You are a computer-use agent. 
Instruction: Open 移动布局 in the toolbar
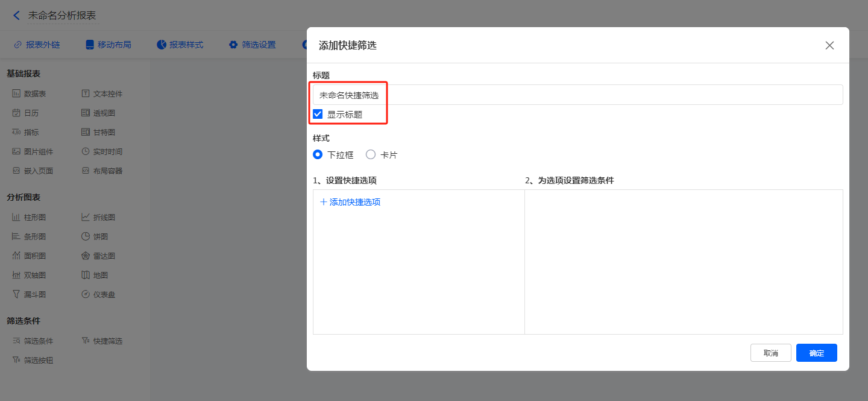tap(108, 45)
